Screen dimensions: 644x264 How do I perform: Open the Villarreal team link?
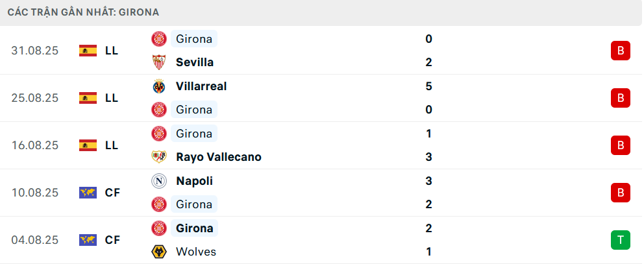201,86
